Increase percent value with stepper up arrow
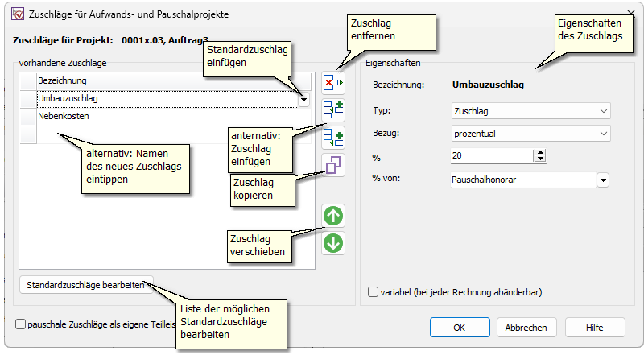 (539, 152)
